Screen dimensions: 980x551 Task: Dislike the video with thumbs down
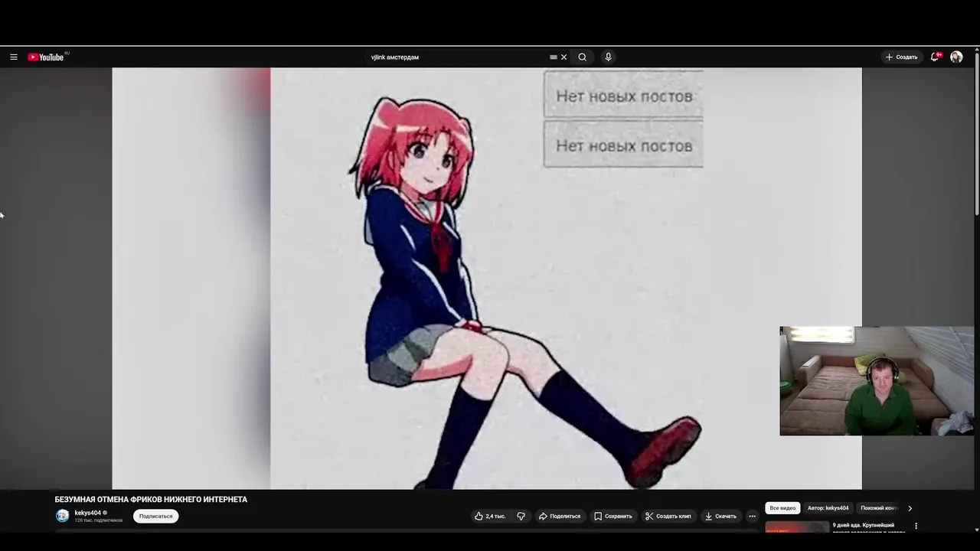pos(521,517)
